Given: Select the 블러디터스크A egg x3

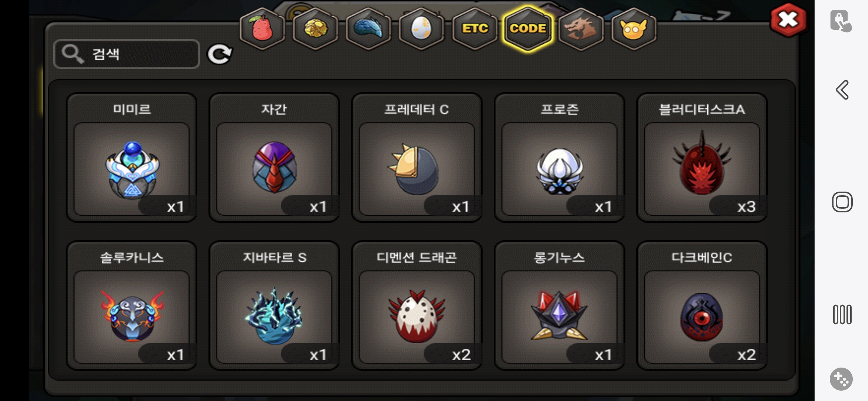Looking at the screenshot, I should pos(702,157).
